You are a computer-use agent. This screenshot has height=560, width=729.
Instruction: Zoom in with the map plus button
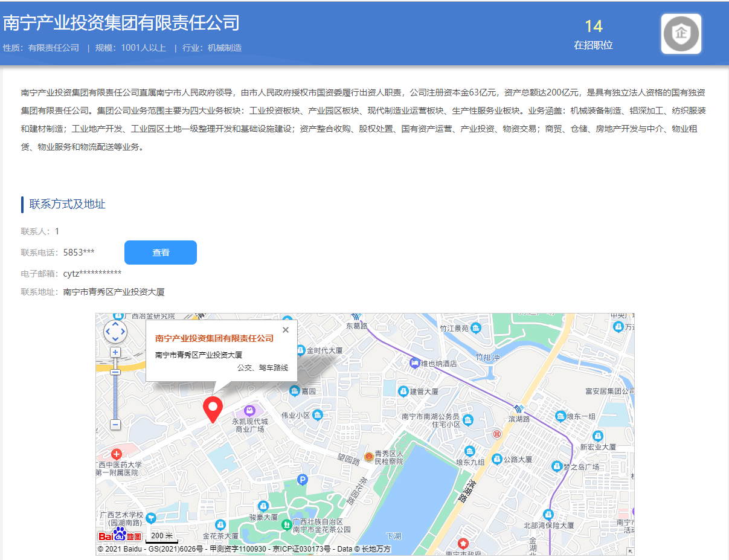(115, 352)
